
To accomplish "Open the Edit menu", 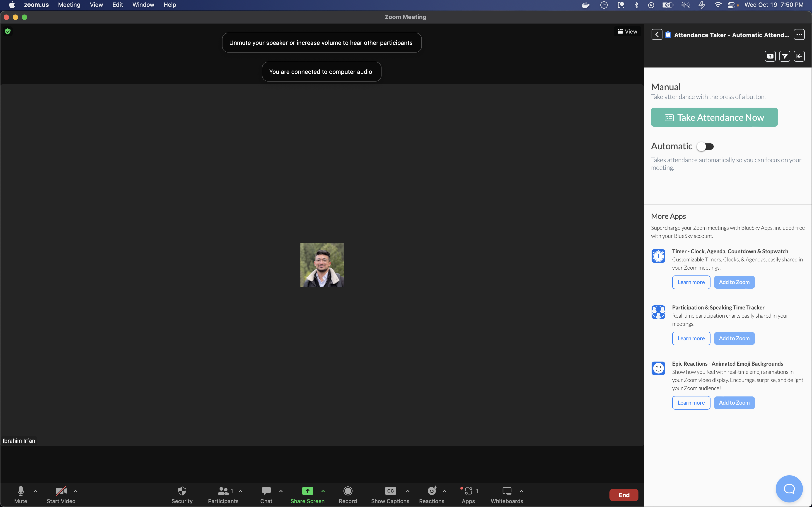I will pyautogui.click(x=118, y=5).
